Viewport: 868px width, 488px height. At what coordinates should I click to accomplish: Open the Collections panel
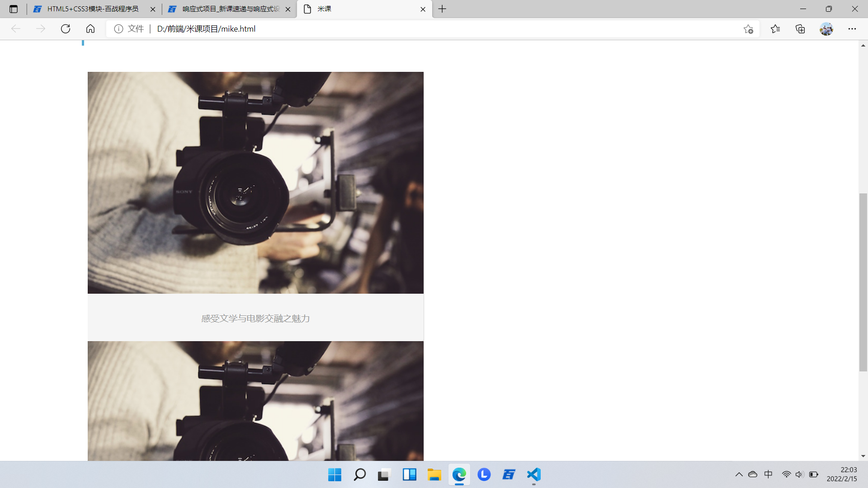pos(800,29)
